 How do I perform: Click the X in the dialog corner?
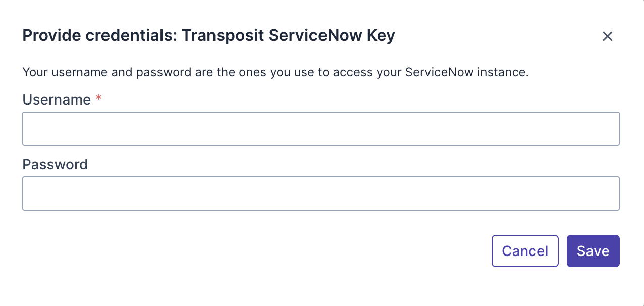607,36
